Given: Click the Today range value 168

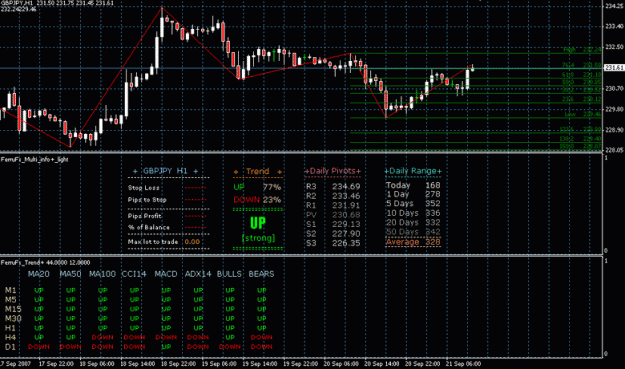Looking at the screenshot, I should pyautogui.click(x=433, y=185).
